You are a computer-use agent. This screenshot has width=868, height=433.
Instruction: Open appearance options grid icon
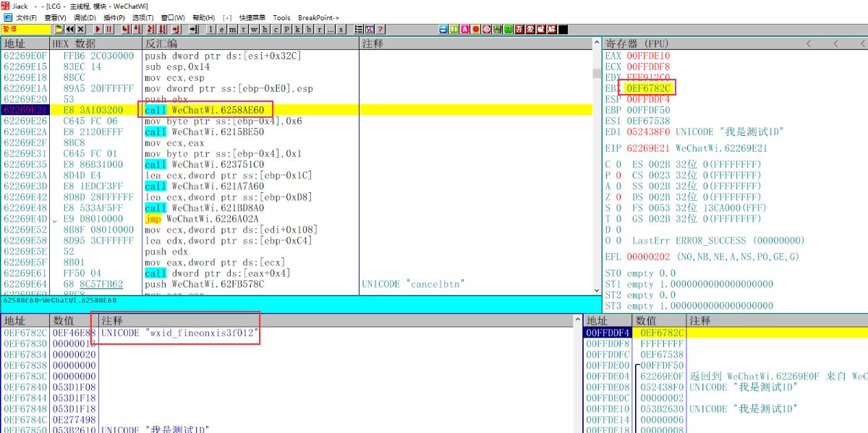pyautogui.click(x=369, y=29)
